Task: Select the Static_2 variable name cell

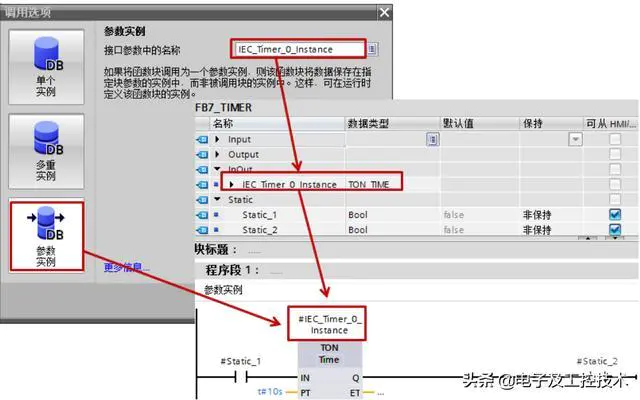Action: 260,230
